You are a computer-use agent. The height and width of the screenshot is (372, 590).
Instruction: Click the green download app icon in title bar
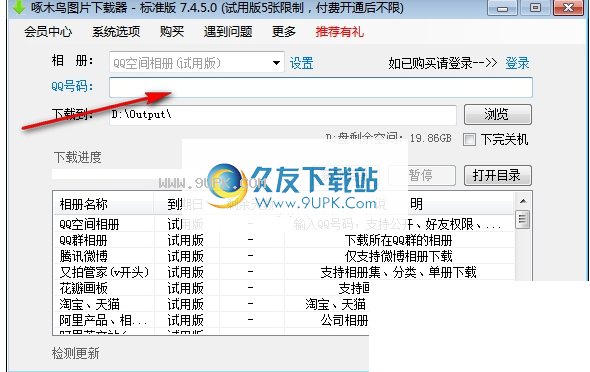click(x=18, y=7)
